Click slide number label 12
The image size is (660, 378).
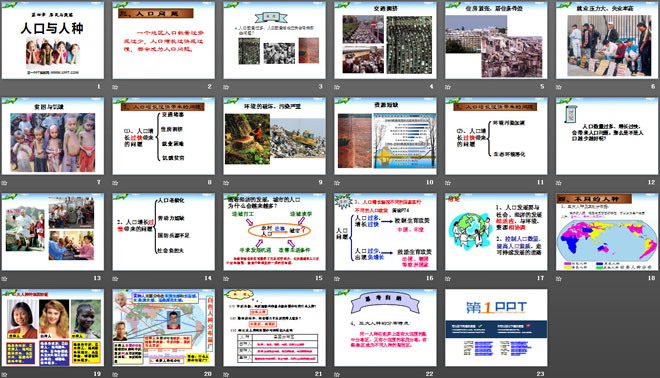pos(651,182)
